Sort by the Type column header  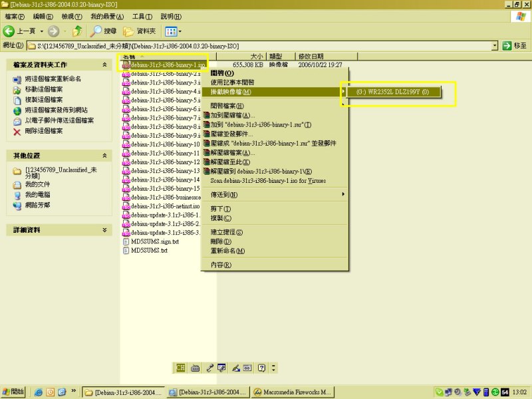281,57
